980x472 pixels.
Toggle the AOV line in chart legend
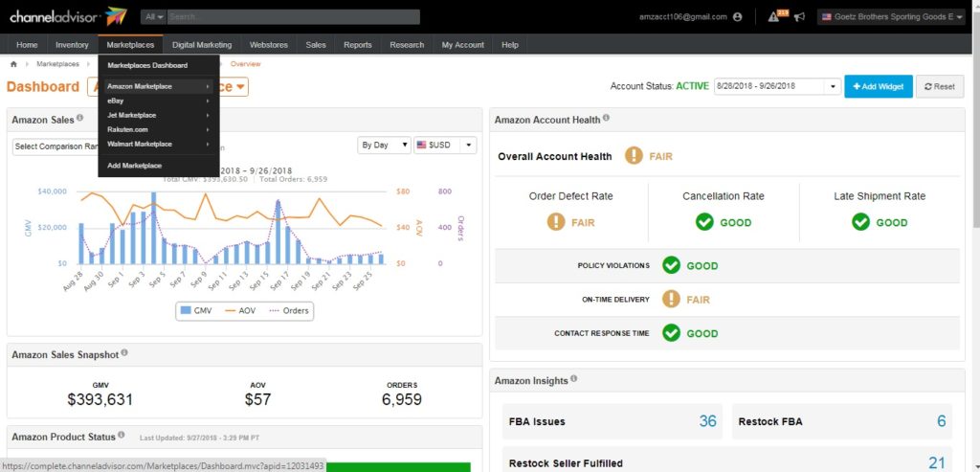point(242,310)
